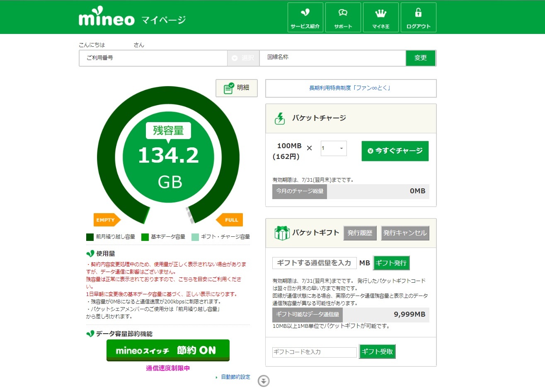Open the 自動節約設定 link

(x=235, y=377)
